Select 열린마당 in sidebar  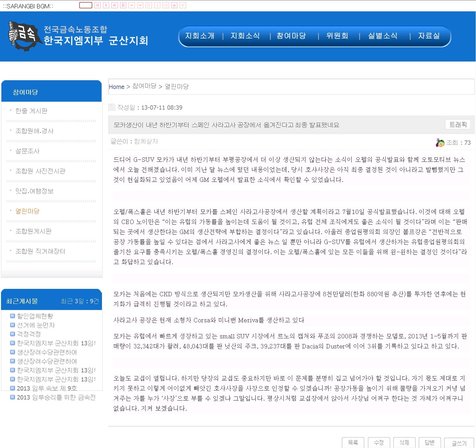[x=27, y=211]
